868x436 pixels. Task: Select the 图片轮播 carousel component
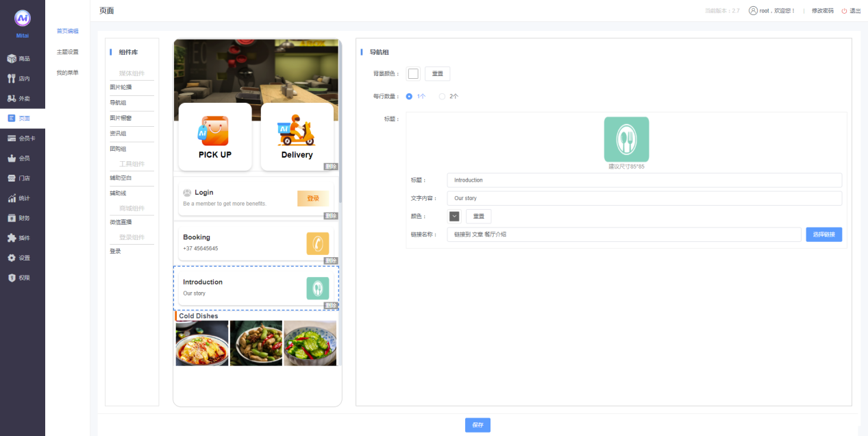pyautogui.click(x=121, y=88)
